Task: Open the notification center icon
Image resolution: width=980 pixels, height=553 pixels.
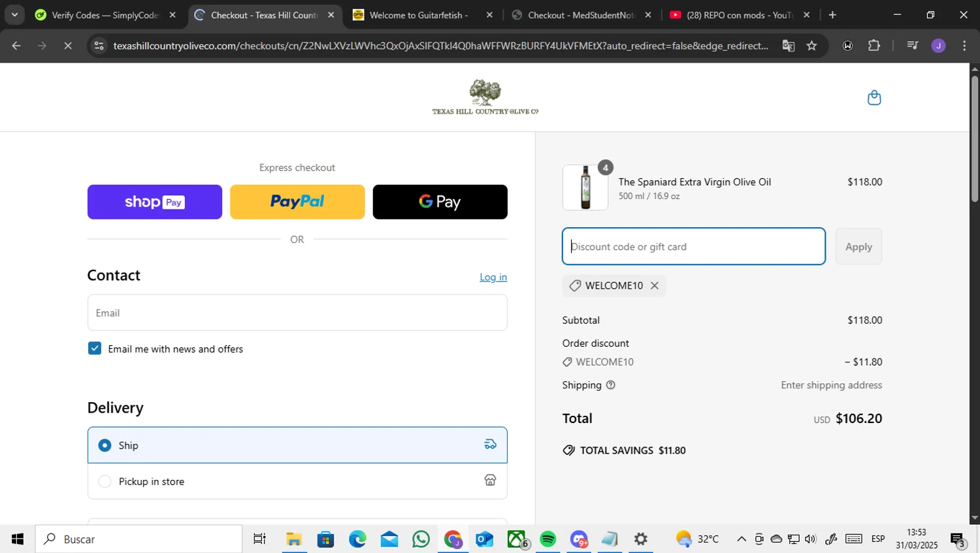Action: pyautogui.click(x=958, y=540)
